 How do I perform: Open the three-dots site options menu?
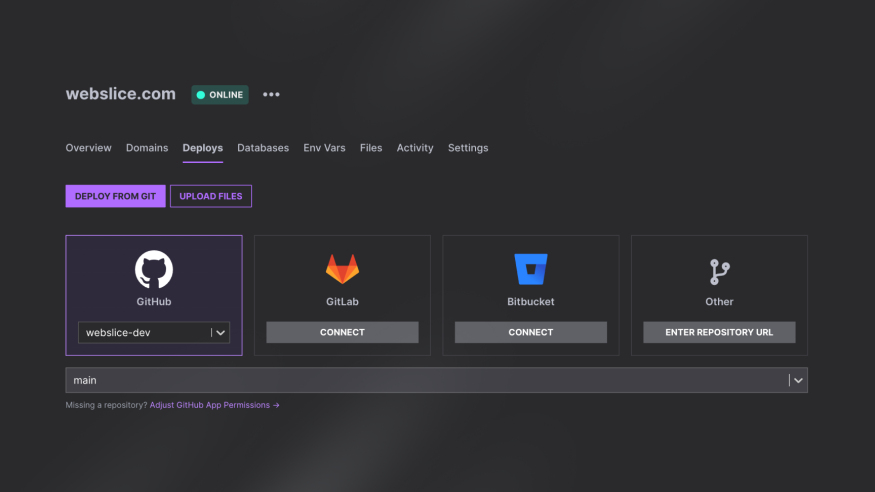[271, 94]
